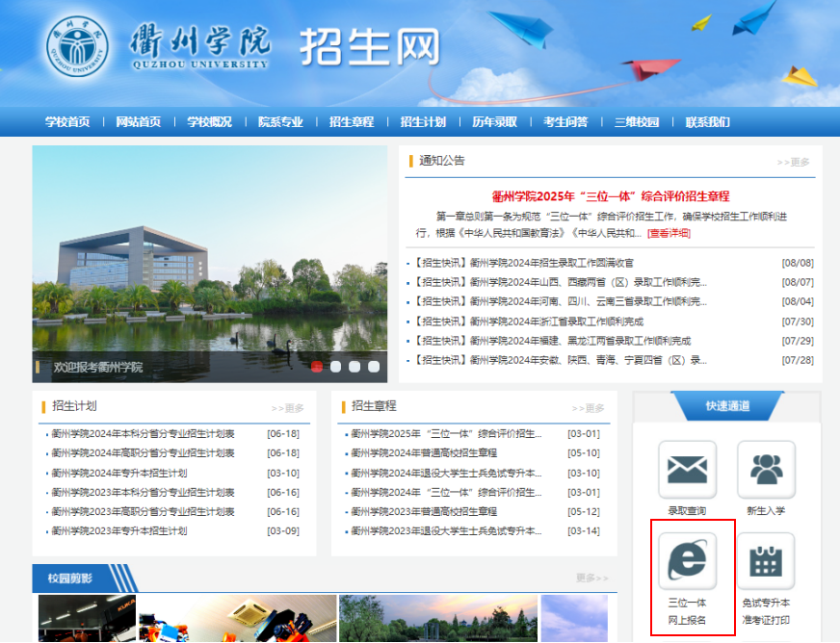
Task: Expand 通知公告 with the 更多 link
Action: pyautogui.click(x=793, y=163)
